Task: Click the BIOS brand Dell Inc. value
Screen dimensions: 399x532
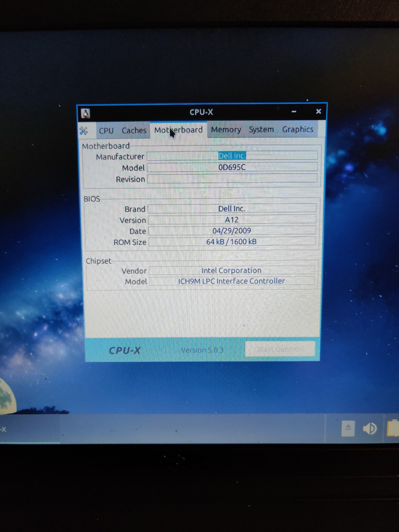Action: click(232, 209)
